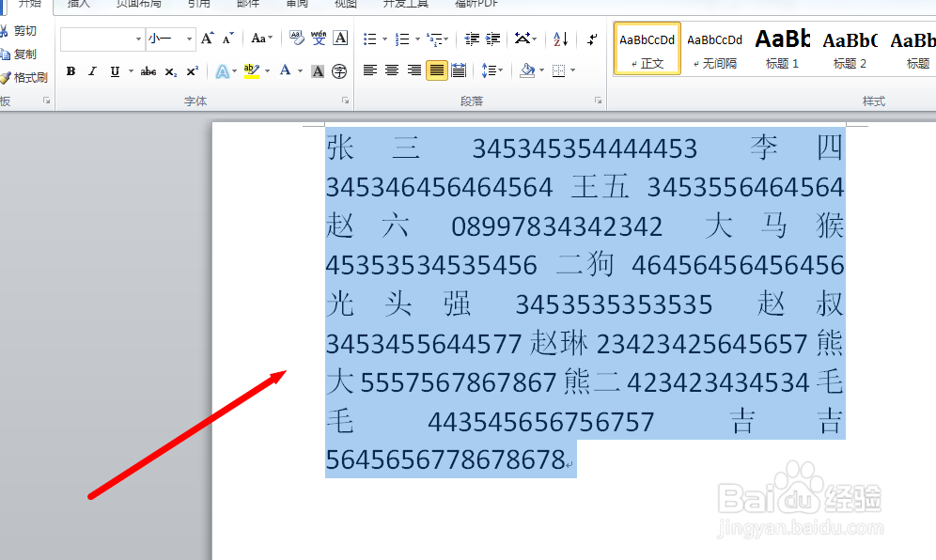Image resolution: width=936 pixels, height=560 pixels.
Task: Toggle Center paragraph alignment
Action: 392,71
